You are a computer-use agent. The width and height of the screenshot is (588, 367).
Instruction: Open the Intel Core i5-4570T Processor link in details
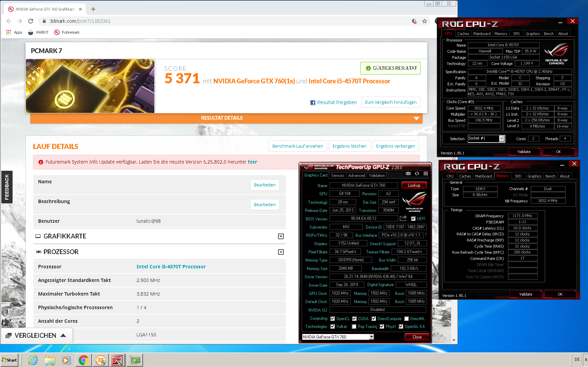(171, 267)
